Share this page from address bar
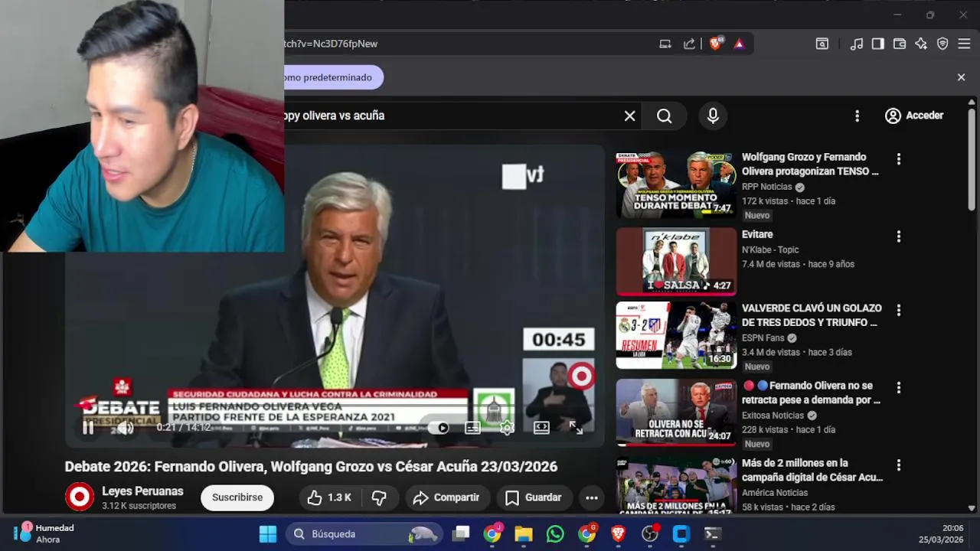This screenshot has height=551, width=980. click(x=689, y=44)
